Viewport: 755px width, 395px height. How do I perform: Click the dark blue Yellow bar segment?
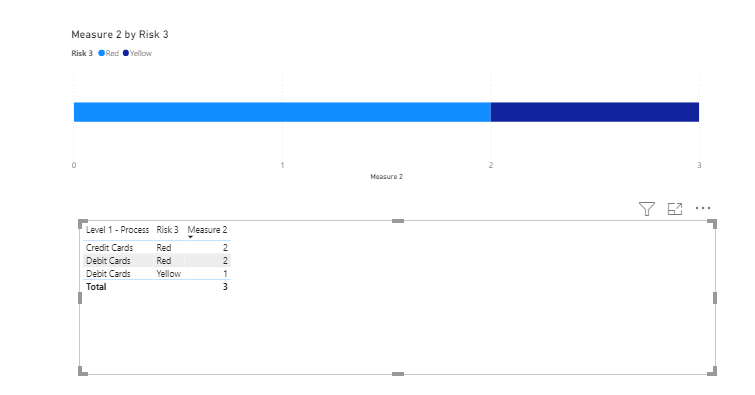(595, 112)
